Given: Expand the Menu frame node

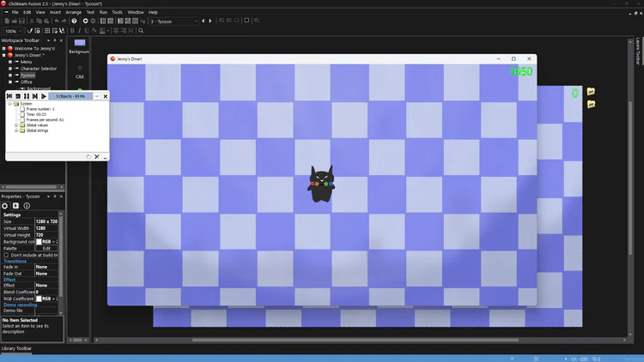Looking at the screenshot, I should (10, 62).
